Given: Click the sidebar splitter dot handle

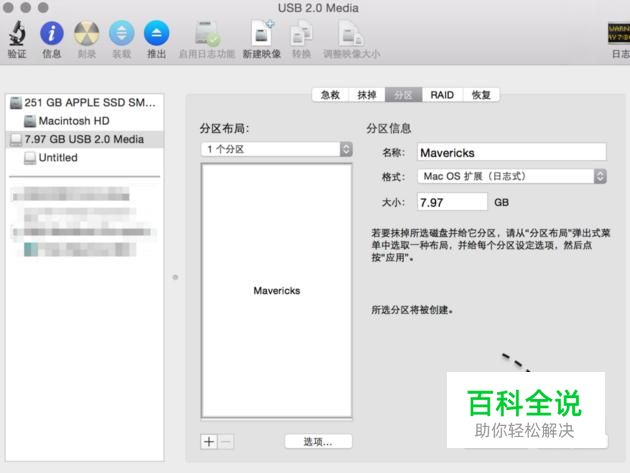Looking at the screenshot, I should tap(175, 277).
